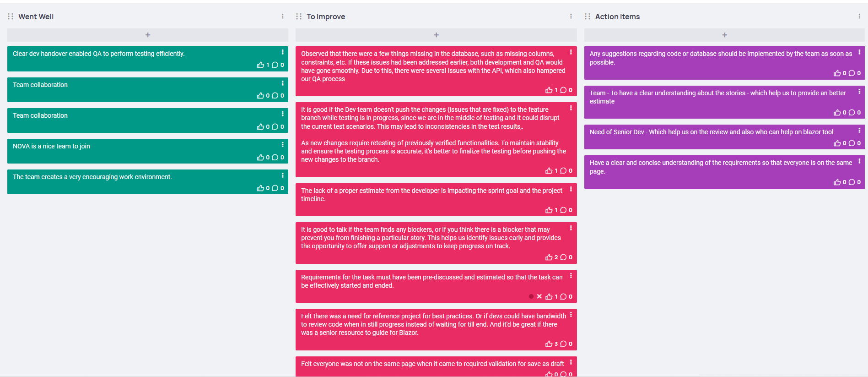Open the 'Action Items' column options menu
868x377 pixels.
859,16
